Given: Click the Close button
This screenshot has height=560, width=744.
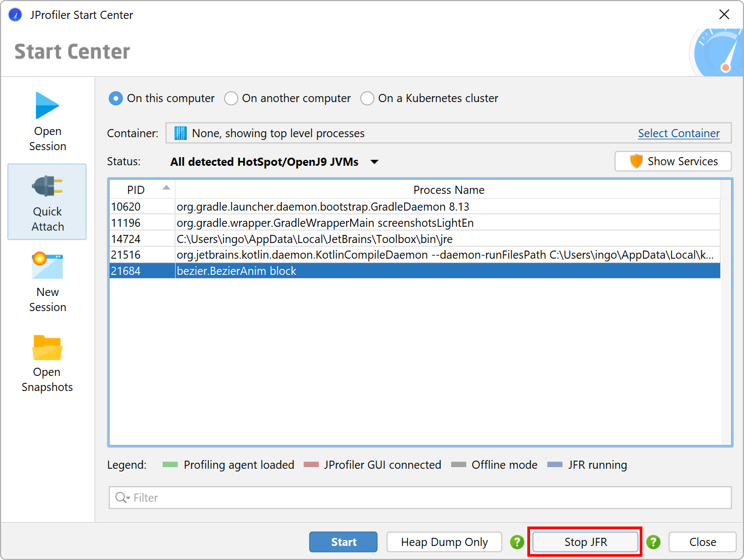Looking at the screenshot, I should (702, 542).
